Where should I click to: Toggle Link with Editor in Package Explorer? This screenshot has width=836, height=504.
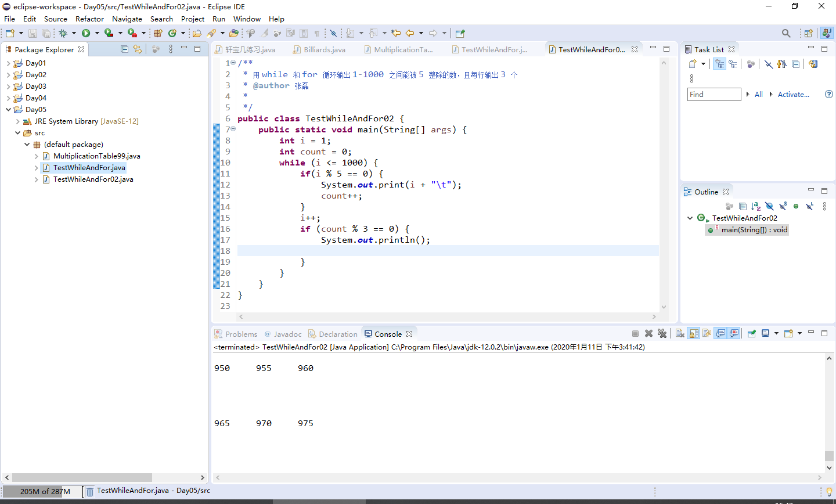pos(138,49)
